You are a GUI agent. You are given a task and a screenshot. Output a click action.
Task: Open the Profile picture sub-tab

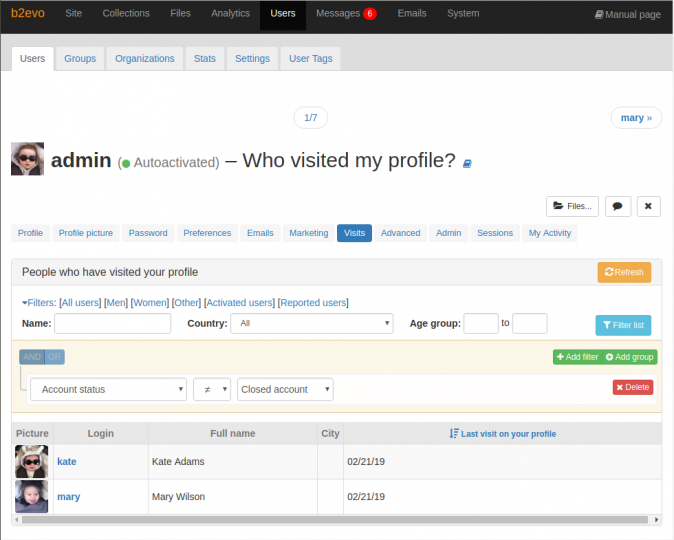pos(86,233)
